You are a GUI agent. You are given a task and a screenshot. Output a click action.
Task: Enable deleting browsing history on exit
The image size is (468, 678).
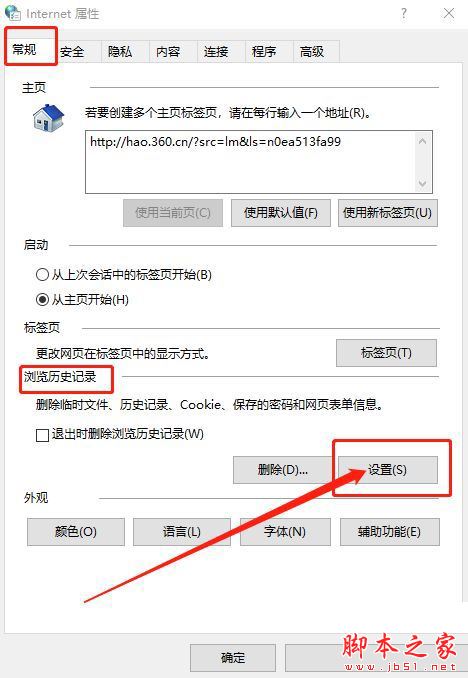42,435
